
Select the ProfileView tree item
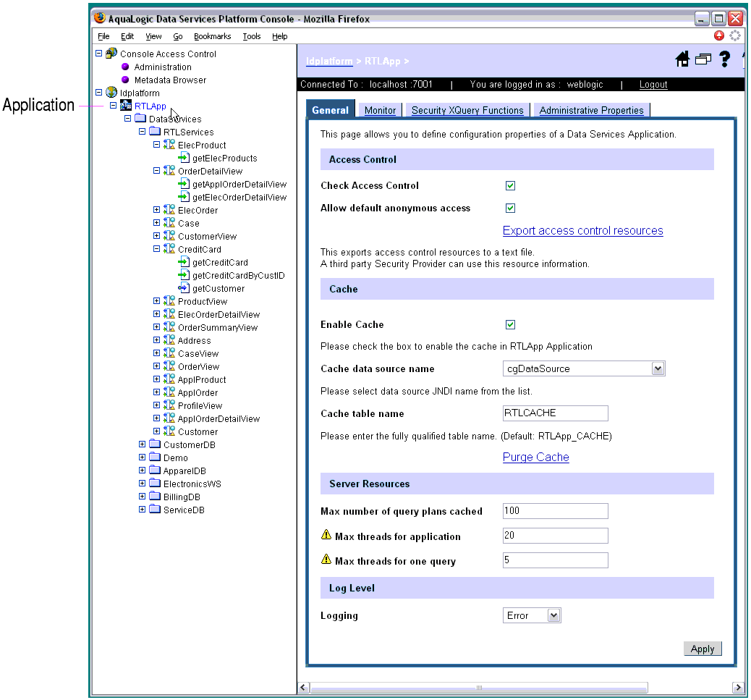pos(200,406)
